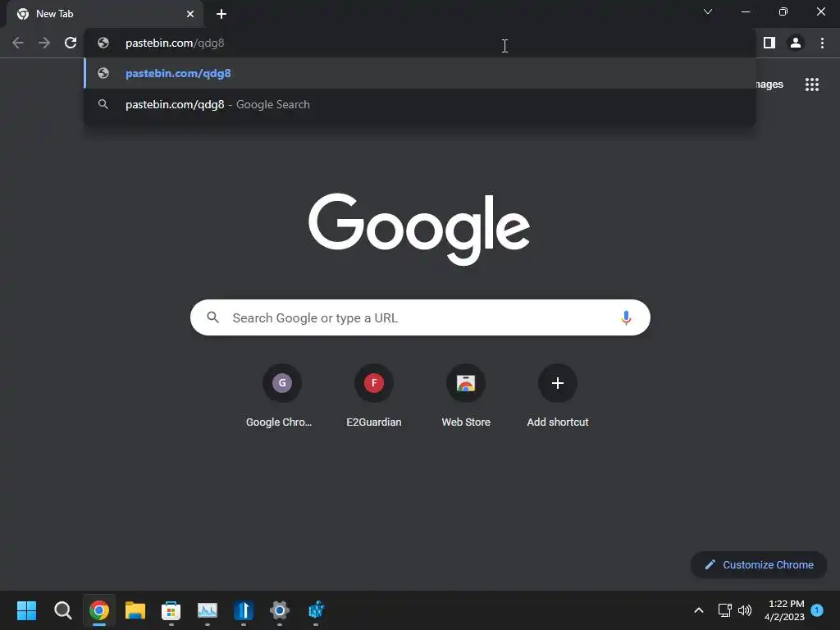Viewport: 840px width, 630px height.
Task: Click the Customize Chrome button
Action: tap(759, 564)
